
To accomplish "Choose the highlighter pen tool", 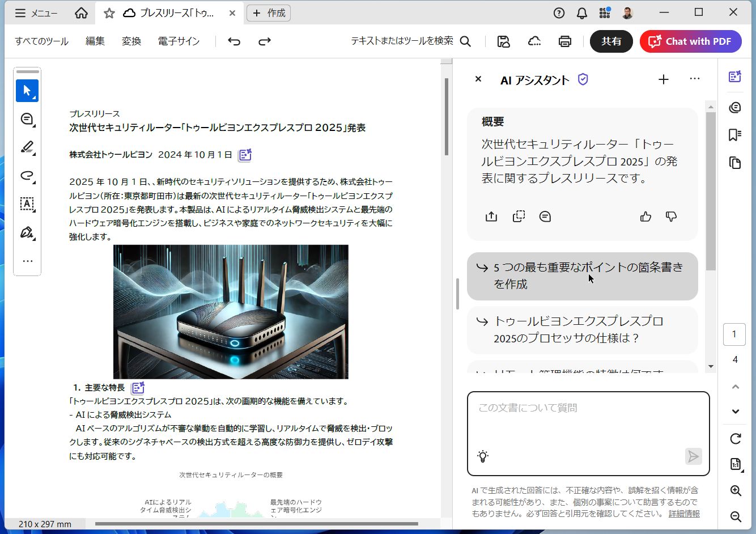I will 27,147.
